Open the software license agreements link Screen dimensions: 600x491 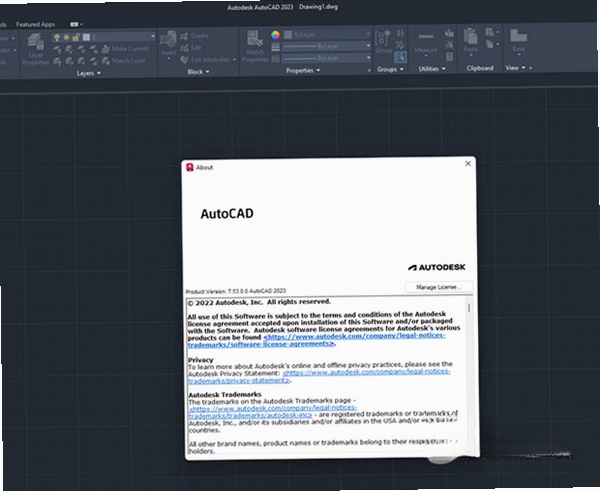pos(316,340)
